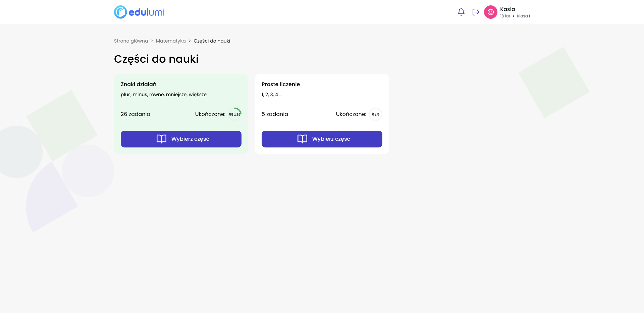
Task: Navigate to Matematyka breadcrumb
Action: coord(171,41)
